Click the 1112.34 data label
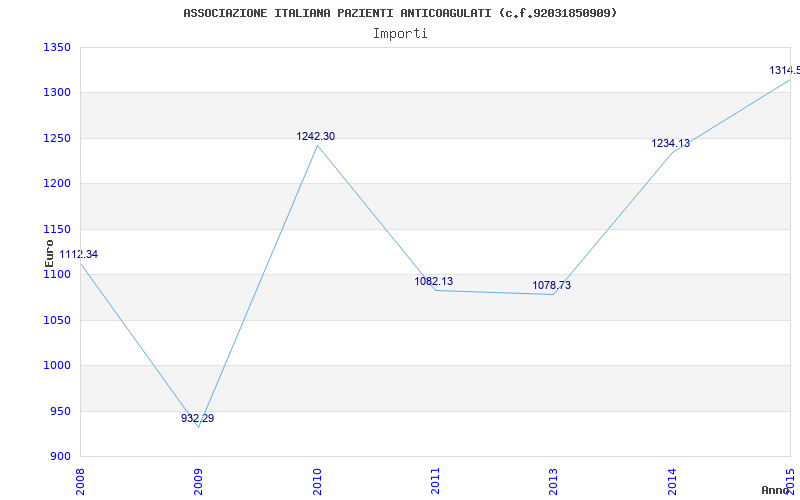Screen dimensions: 800x500 pyautogui.click(x=79, y=254)
